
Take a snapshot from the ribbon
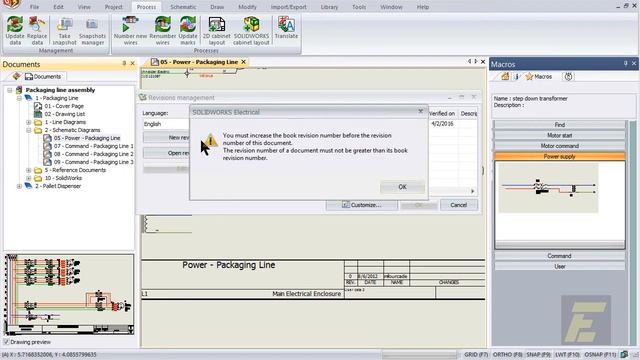pos(64,31)
